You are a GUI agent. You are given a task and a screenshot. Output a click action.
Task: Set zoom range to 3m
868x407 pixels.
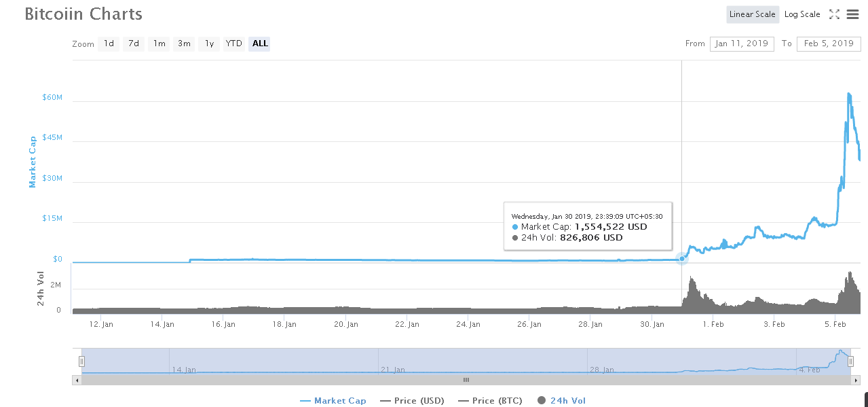pos(184,43)
